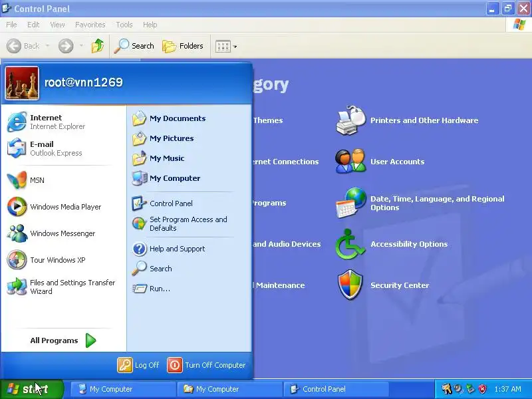
Task: Open MSN from the Start menu
Action: (63, 180)
